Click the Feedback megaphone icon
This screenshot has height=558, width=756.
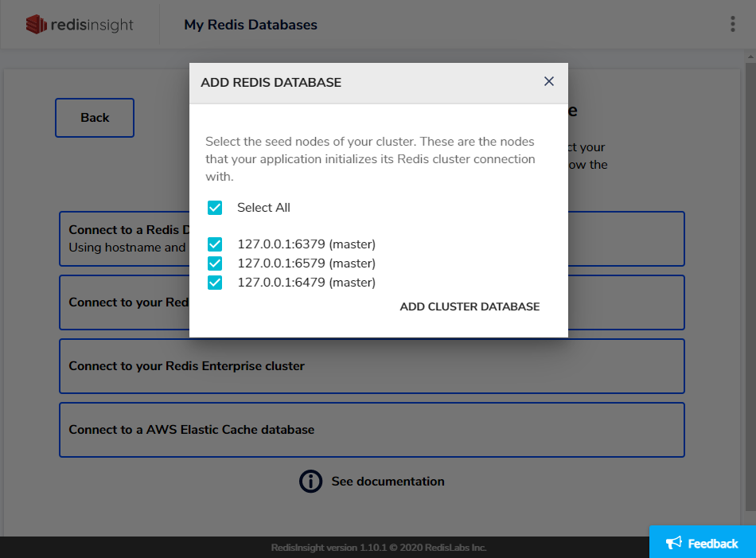(673, 543)
